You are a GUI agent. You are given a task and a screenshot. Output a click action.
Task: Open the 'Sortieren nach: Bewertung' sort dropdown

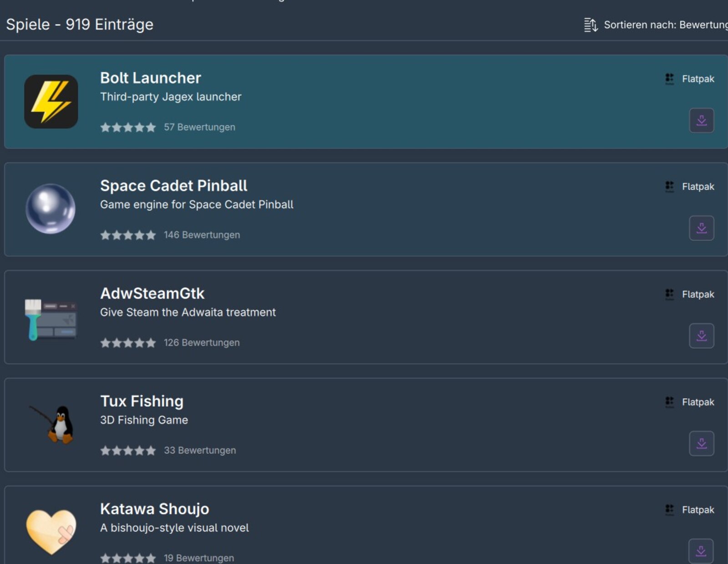(x=665, y=25)
